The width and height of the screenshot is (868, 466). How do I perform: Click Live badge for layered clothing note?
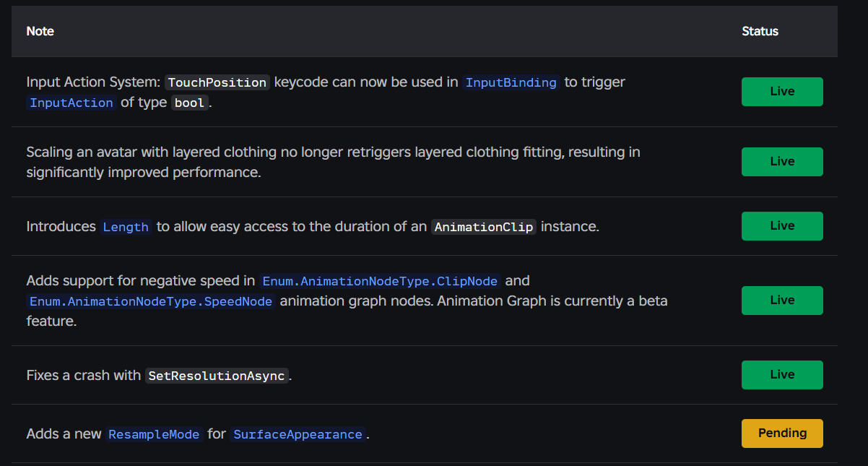pyautogui.click(x=782, y=162)
